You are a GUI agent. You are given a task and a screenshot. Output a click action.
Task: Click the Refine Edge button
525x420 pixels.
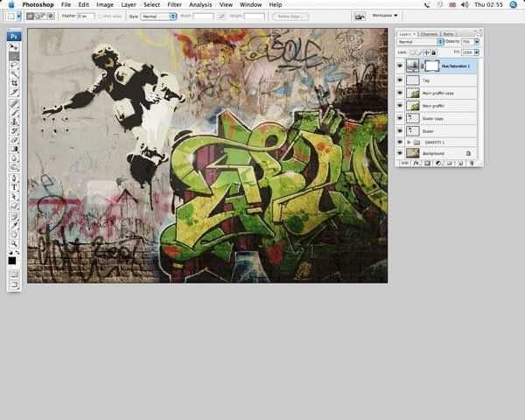point(290,16)
